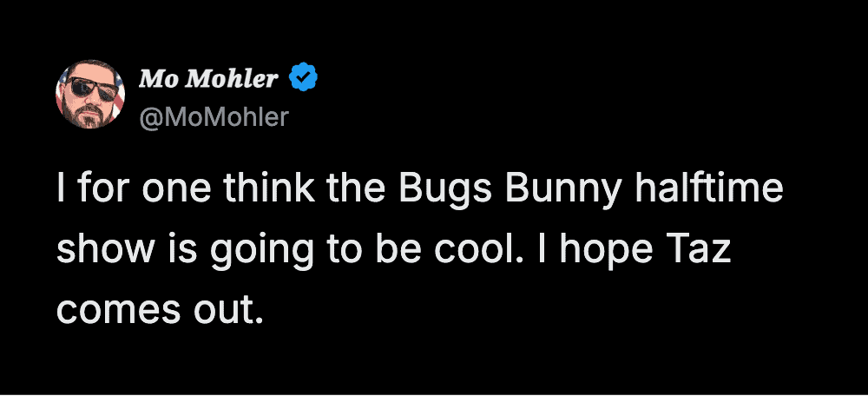Click the blue verified checkmark badge
Viewport: 868px width, 396px height.
click(x=303, y=80)
